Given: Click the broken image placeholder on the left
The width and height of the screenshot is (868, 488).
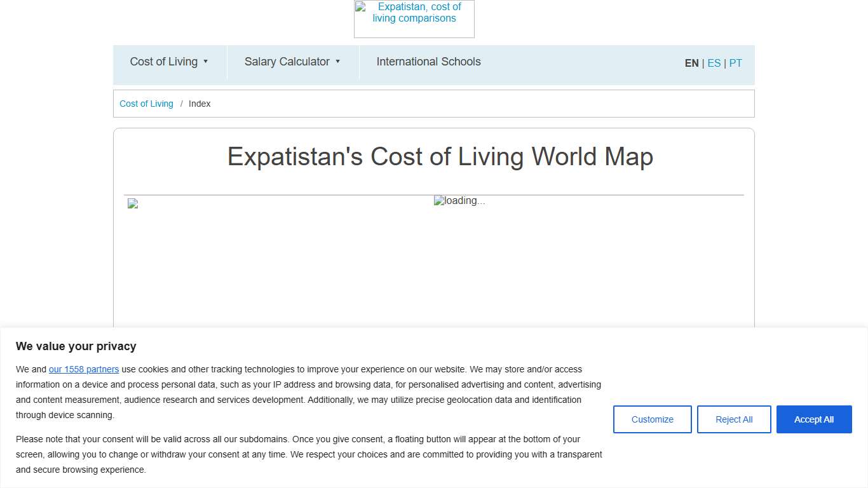Looking at the screenshot, I should coord(132,203).
